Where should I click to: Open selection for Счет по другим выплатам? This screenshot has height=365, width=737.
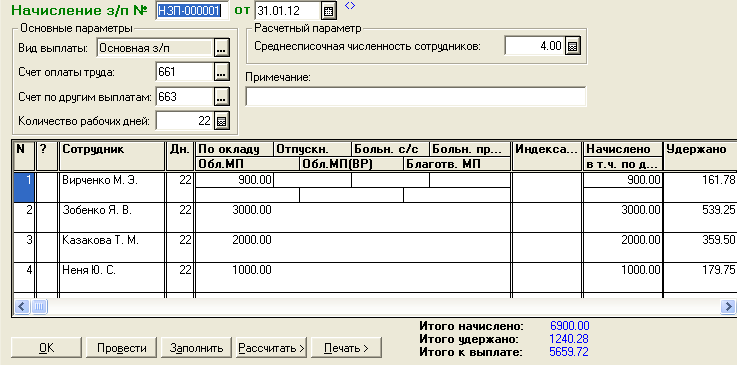(x=221, y=97)
